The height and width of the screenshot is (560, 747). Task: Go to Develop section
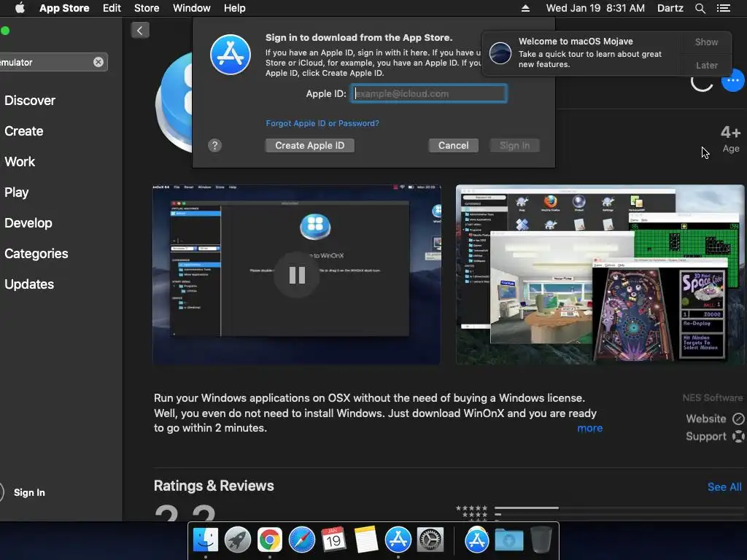[x=28, y=223]
